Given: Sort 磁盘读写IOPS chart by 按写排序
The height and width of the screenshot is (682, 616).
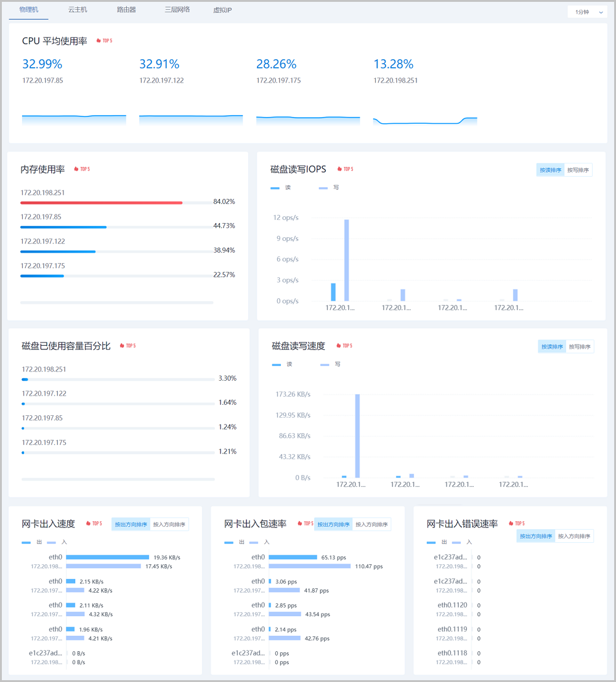Looking at the screenshot, I should tap(578, 170).
